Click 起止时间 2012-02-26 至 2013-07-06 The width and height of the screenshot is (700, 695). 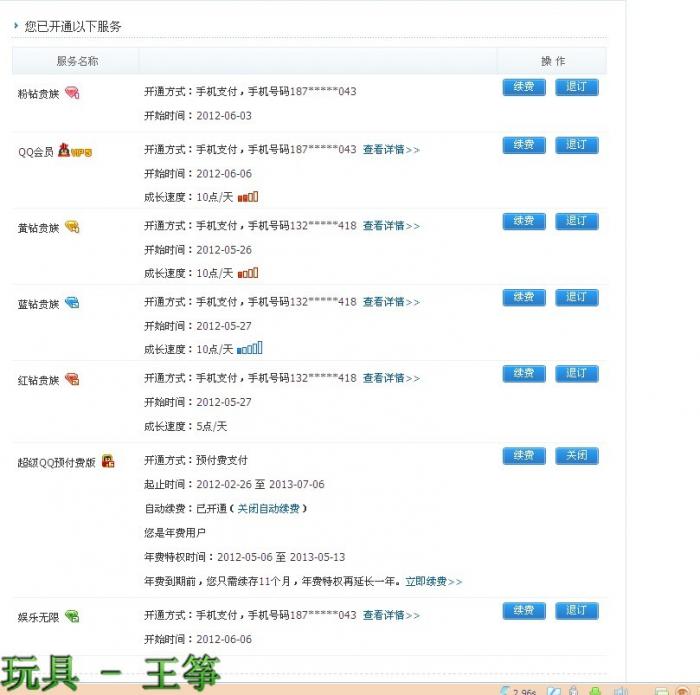234,484
